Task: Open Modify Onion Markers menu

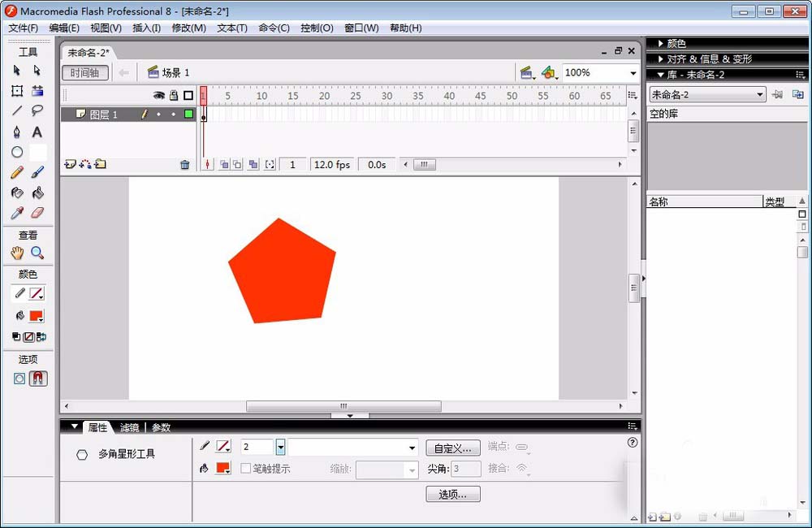Action: [x=270, y=165]
